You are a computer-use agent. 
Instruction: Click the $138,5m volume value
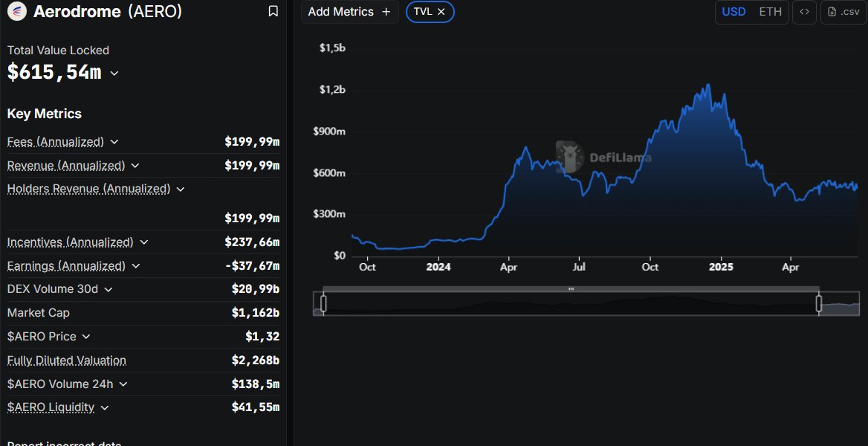(x=255, y=384)
